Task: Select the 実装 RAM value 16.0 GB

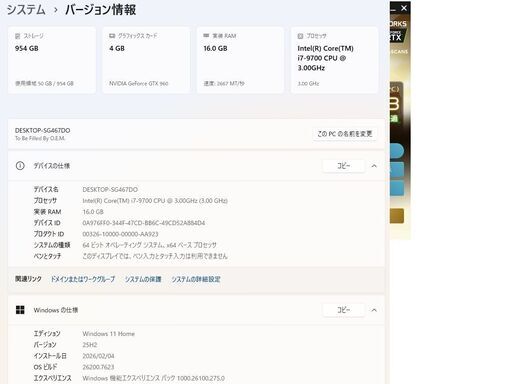Action: (93, 212)
